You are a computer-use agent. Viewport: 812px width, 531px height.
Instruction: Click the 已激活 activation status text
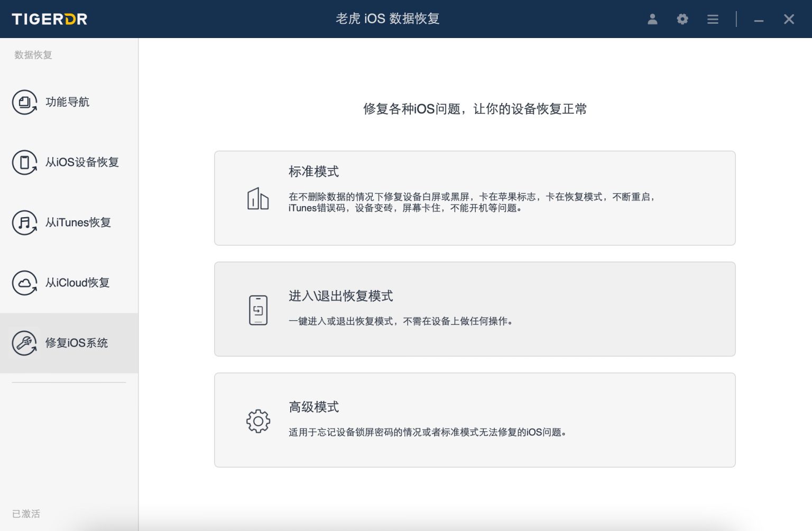26,514
